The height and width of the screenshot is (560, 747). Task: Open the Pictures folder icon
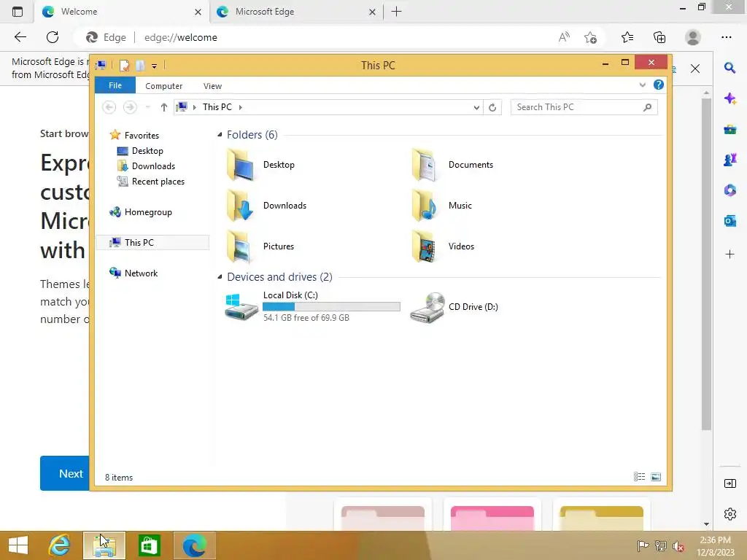239,246
